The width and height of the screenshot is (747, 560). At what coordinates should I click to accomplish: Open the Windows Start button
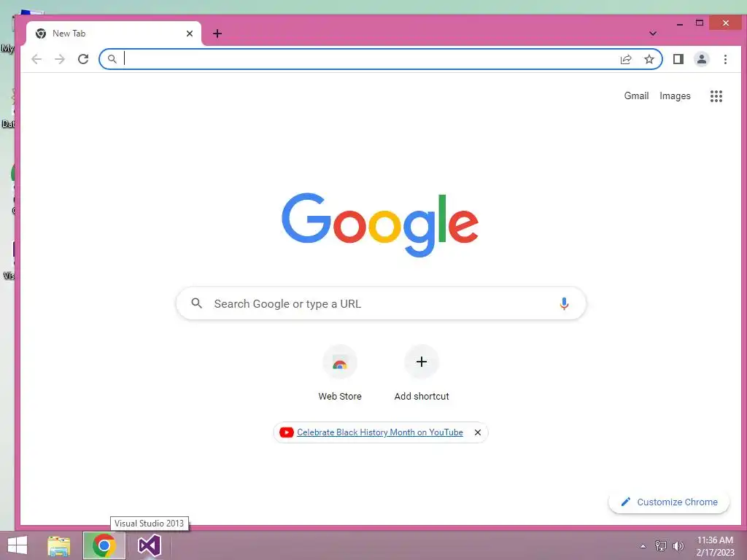pos(18,545)
